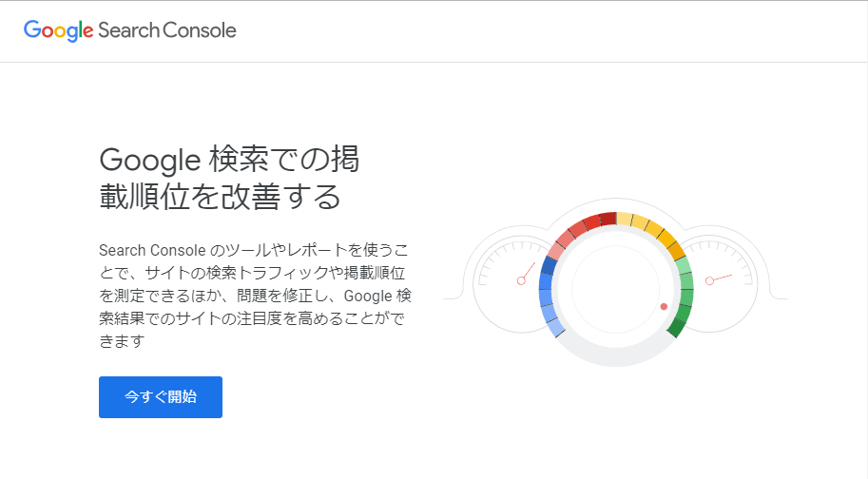This screenshot has width=868, height=479.
Task: Click the 今すぐ開始 button
Action: click(x=161, y=397)
